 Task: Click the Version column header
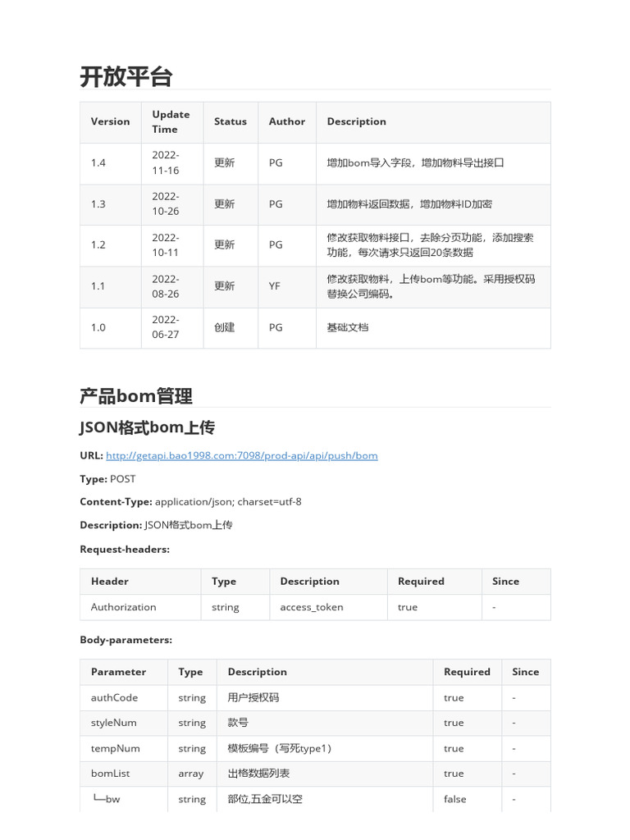[111, 121]
